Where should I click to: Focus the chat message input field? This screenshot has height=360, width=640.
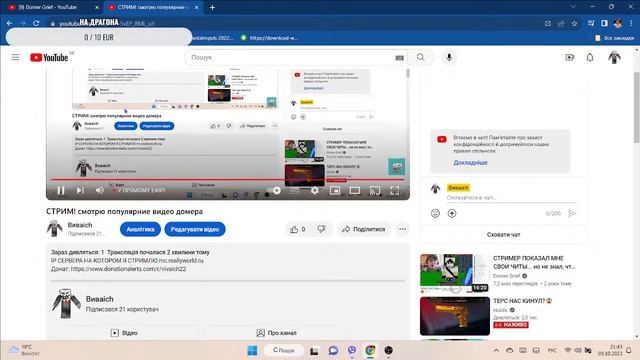[512, 198]
